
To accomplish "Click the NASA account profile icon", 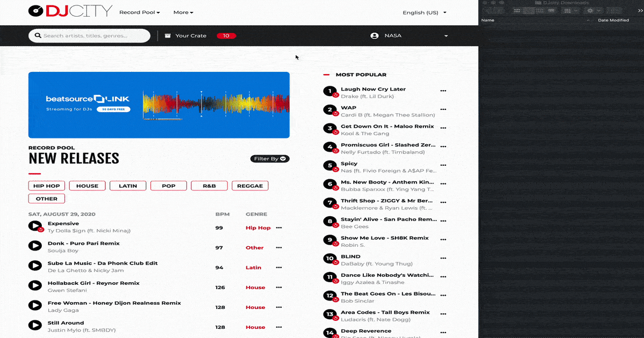I will 374,35.
